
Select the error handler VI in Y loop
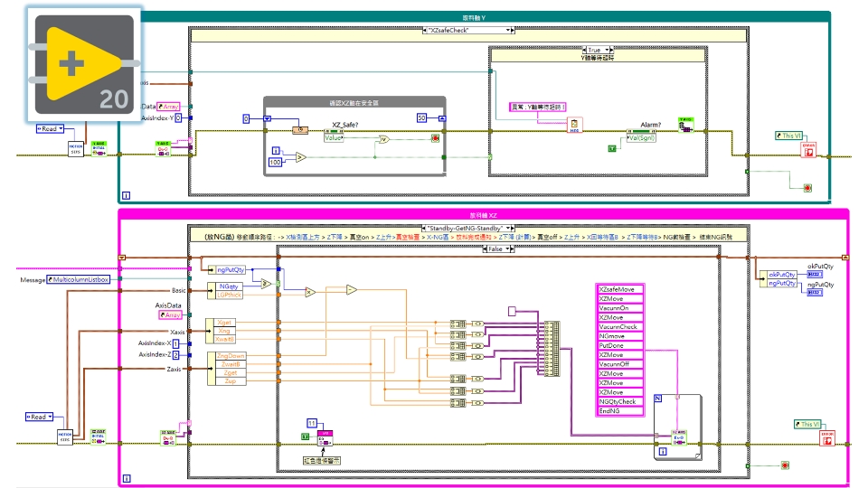809,149
